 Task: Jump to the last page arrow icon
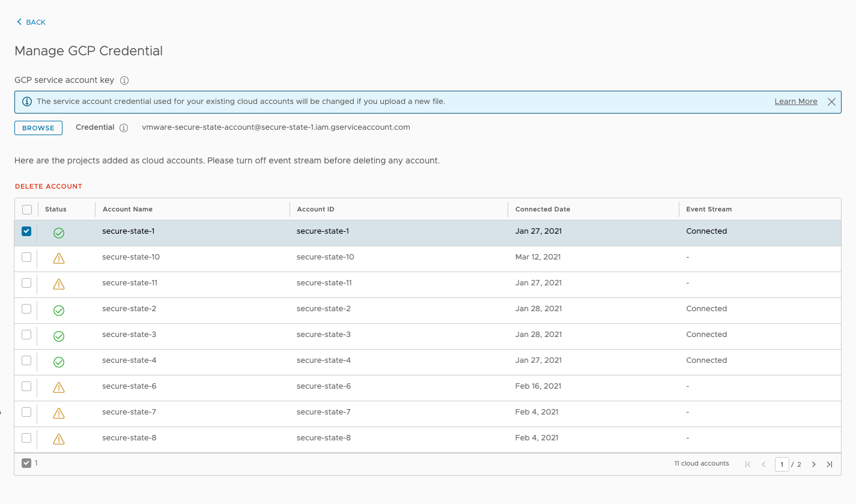coord(830,464)
